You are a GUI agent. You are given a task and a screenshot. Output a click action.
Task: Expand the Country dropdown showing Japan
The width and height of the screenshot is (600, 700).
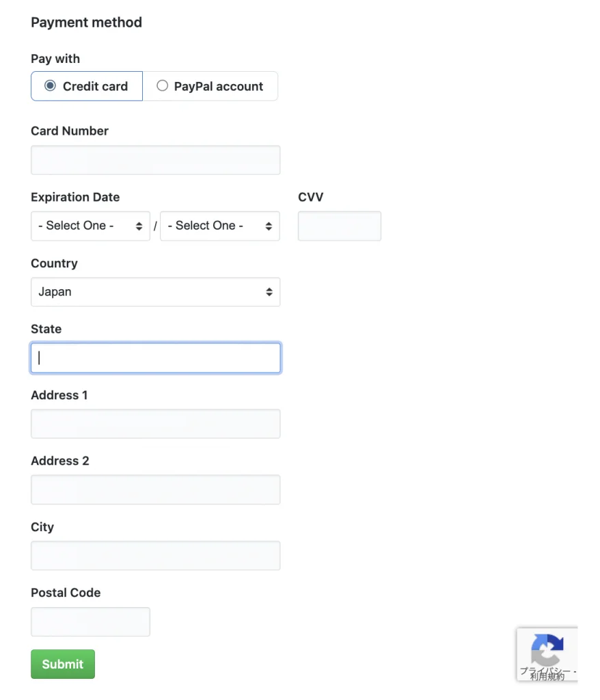pos(155,292)
